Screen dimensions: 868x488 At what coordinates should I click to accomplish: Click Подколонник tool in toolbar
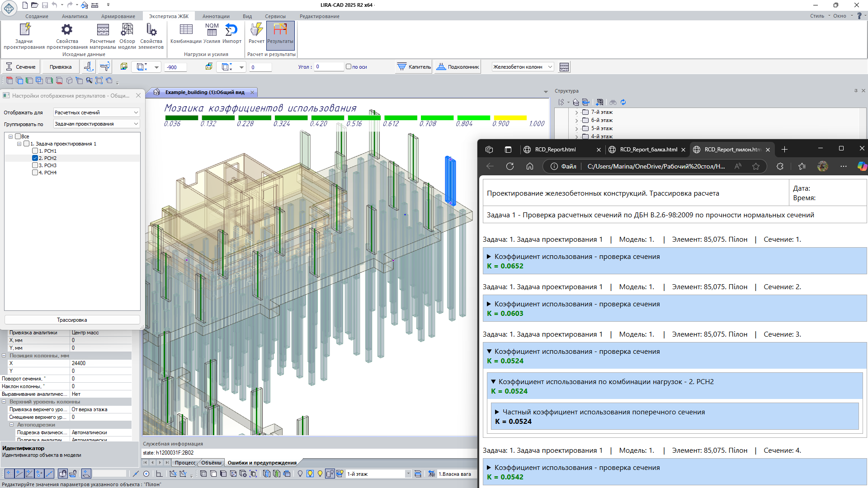coord(458,67)
